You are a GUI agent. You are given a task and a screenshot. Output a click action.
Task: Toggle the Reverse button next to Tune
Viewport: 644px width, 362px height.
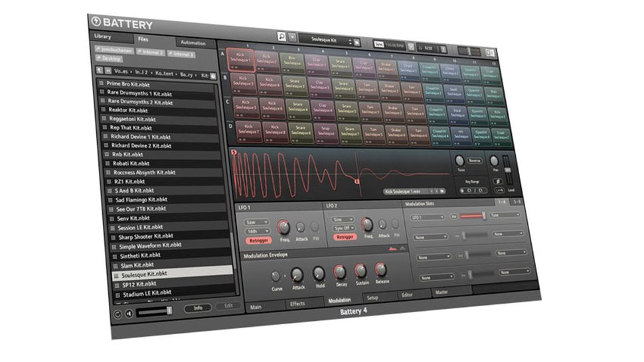click(x=475, y=161)
